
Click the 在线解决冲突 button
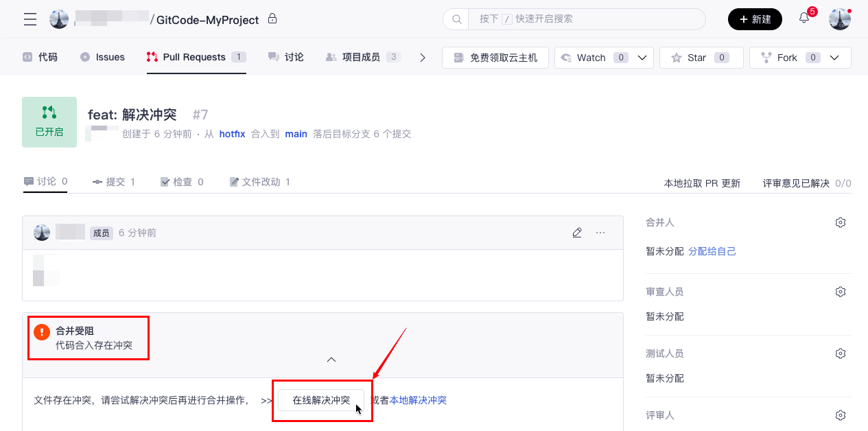click(321, 400)
